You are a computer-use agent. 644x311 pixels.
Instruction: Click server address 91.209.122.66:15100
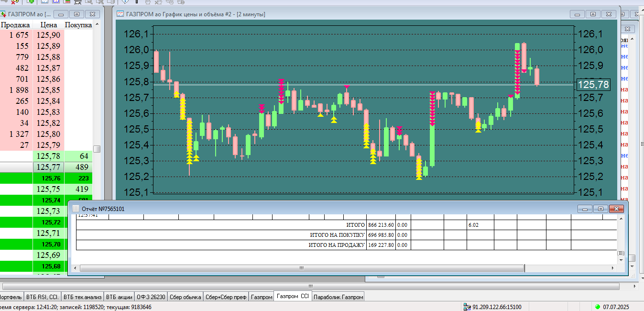click(497, 307)
